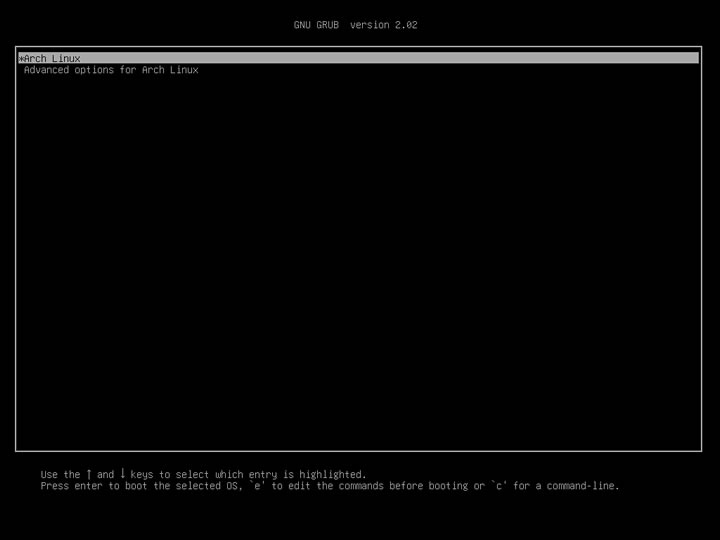Click the 'Use the ↑ and ↓ keys' hint line
Viewport: 720px width, 540px height.
click(x=203, y=474)
